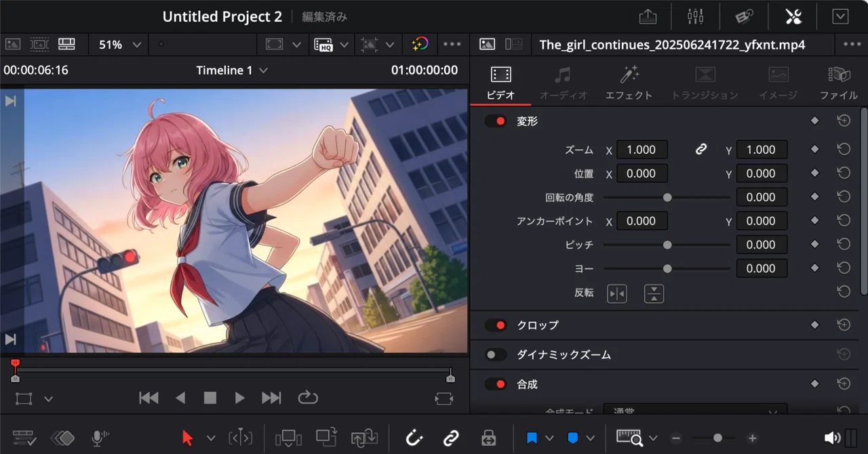Viewport: 868px width, 454px height.
Task: Play in reverse
Action: 180,398
